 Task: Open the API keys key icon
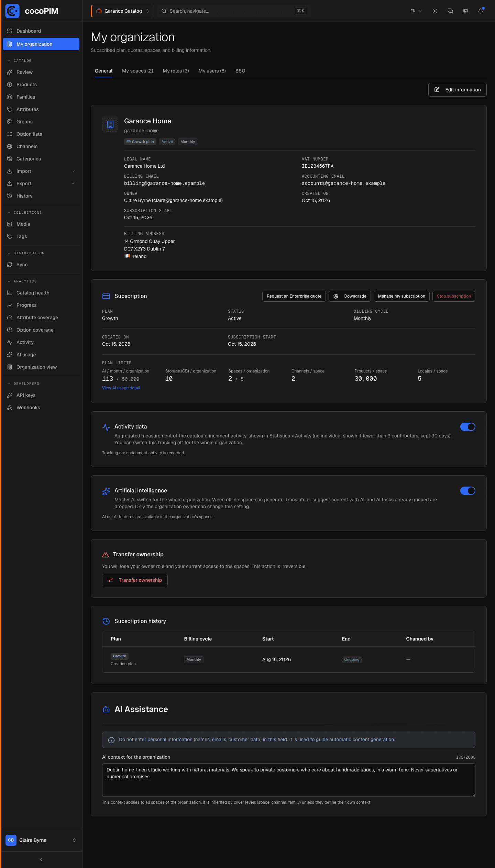[x=10, y=395]
